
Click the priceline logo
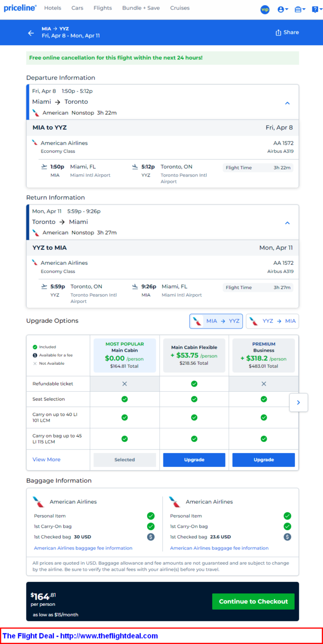20,8
